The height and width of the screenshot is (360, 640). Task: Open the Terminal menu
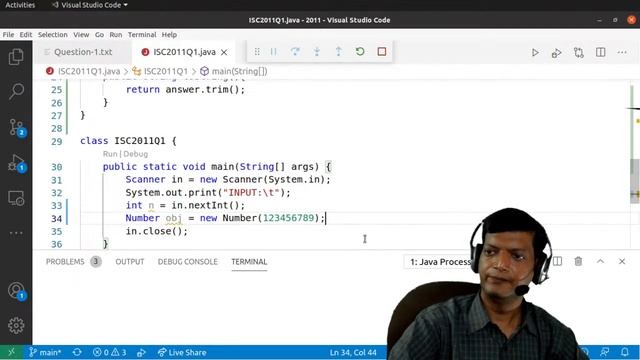pyautogui.click(x=142, y=35)
